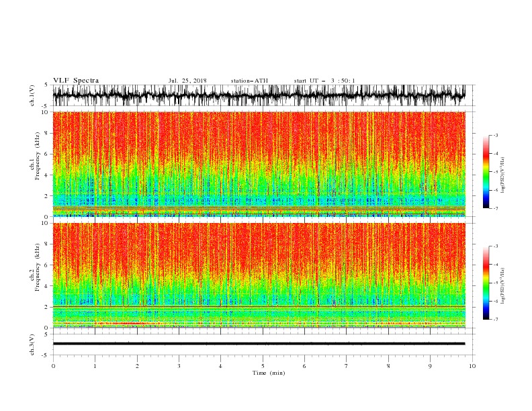Click the time axis tick label "2"
This screenshot has height=411, width=532.
tap(137, 366)
